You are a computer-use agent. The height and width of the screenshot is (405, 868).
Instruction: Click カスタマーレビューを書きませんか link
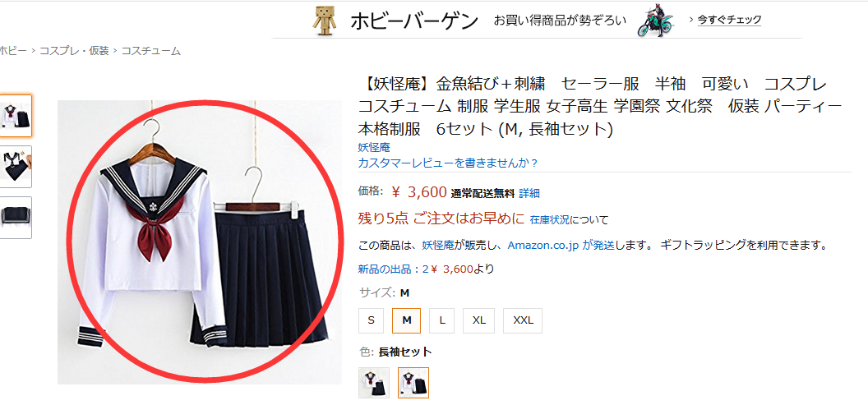coord(449,163)
